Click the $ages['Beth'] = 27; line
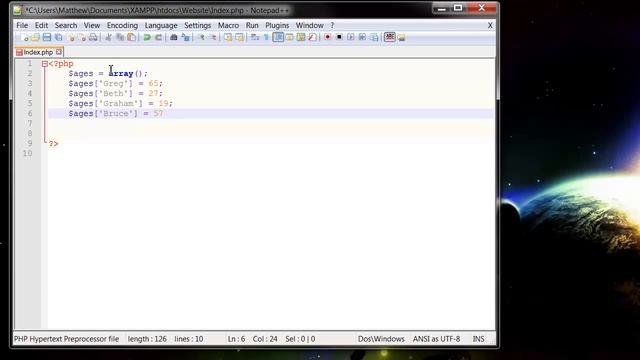The width and height of the screenshot is (640, 360). 116,93
